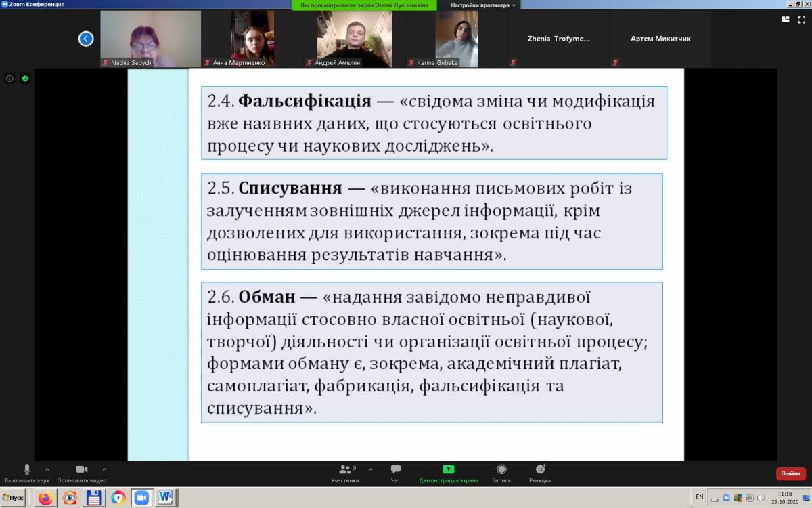Expand video options arrow beside camera
The width and height of the screenshot is (812, 508).
pyautogui.click(x=104, y=469)
